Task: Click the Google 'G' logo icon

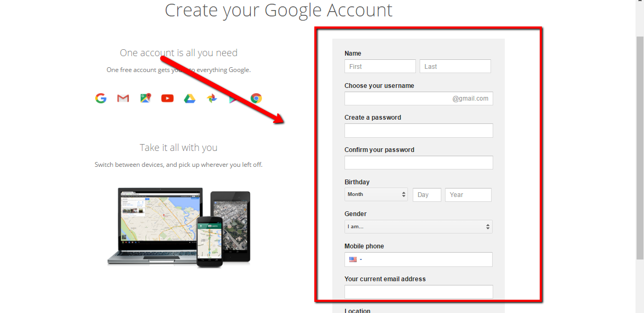Action: 101,98
